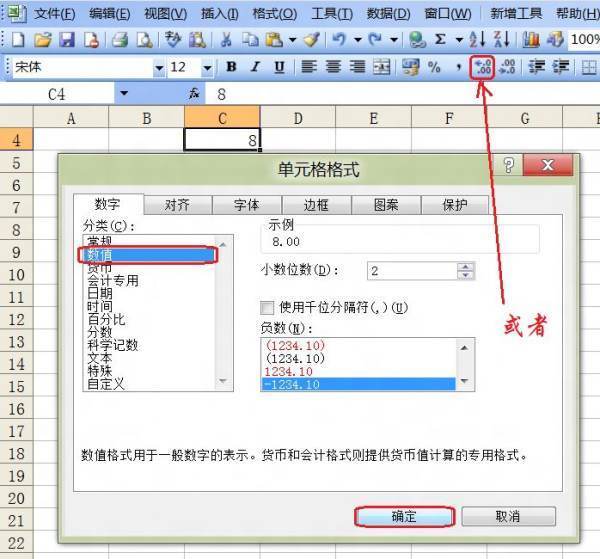Align text left
The height and width of the screenshot is (559, 600).
(x=309, y=67)
